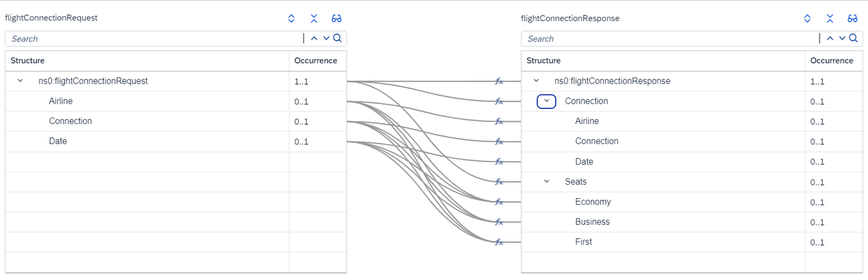Expand all nodes in flightConnectionResponse panel
Screen dimensions: 868x280
[x=807, y=18]
